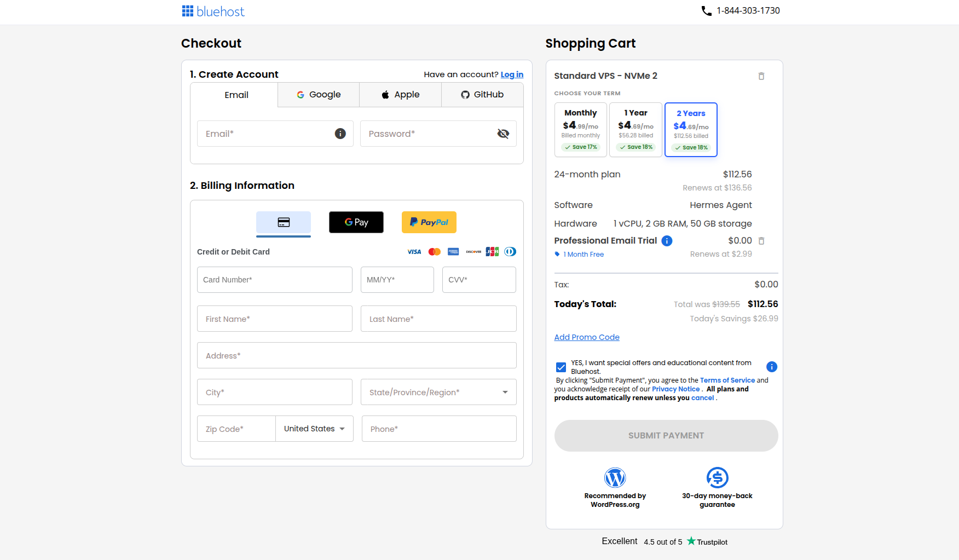959x560 pixels.
Task: Select the 2 Years term option
Action: (691, 130)
